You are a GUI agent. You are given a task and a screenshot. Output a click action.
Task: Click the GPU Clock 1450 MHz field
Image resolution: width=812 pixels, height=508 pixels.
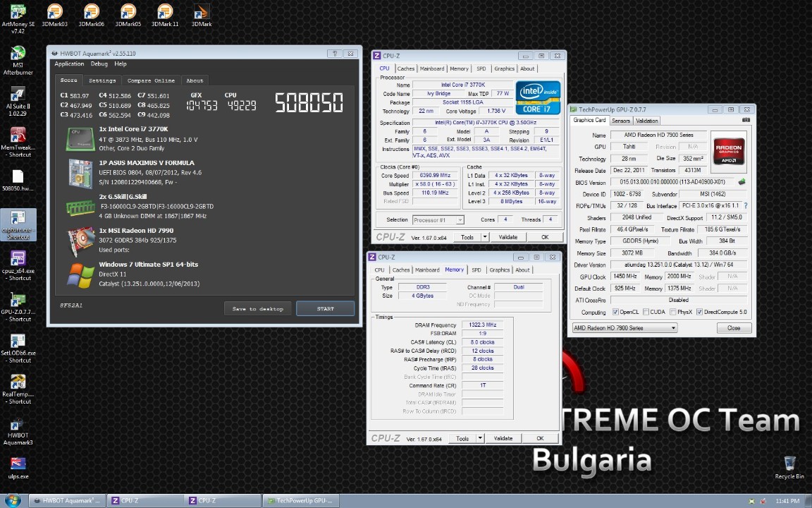click(625, 277)
